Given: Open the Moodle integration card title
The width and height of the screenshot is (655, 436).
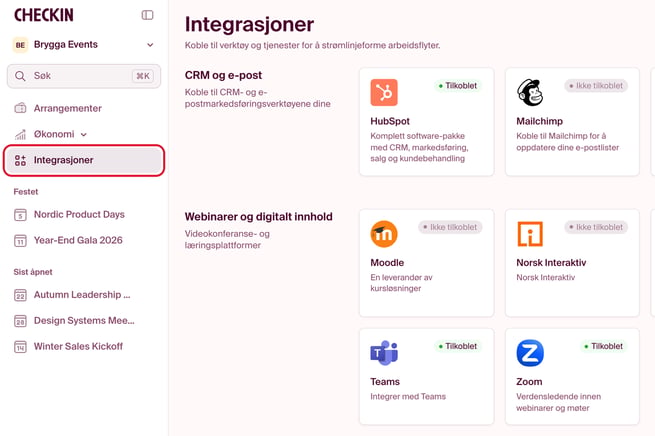Looking at the screenshot, I should tap(387, 263).
